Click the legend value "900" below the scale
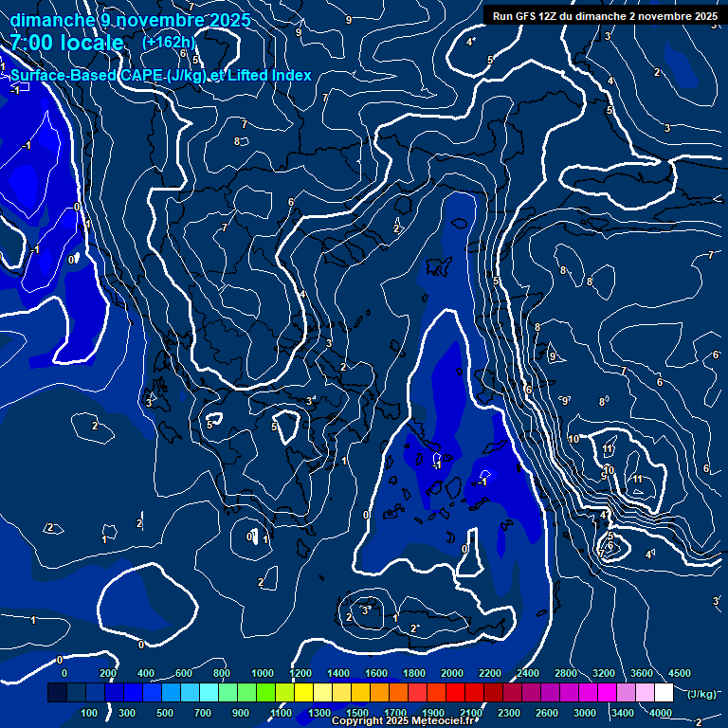 click(241, 713)
